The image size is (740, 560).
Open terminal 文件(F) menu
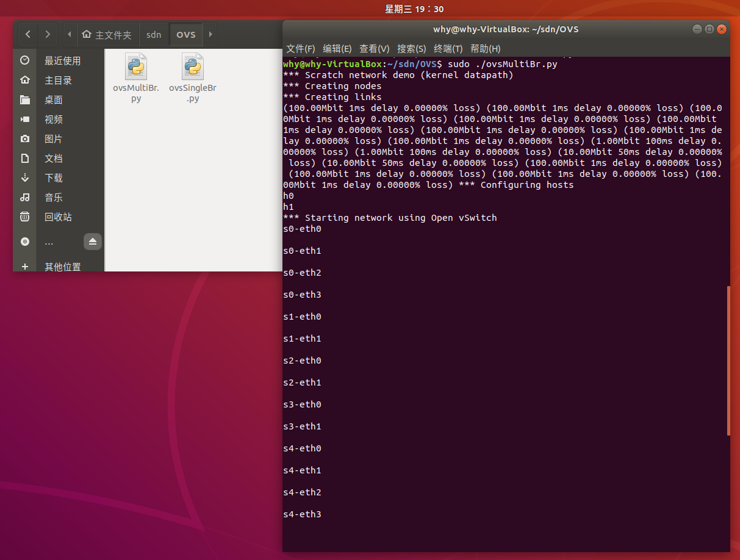coord(301,49)
